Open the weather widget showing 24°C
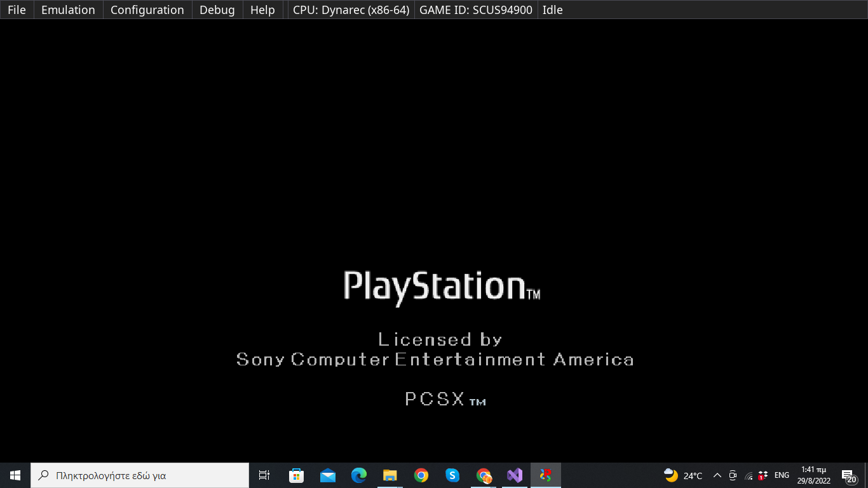This screenshot has width=868, height=488. coord(683,475)
